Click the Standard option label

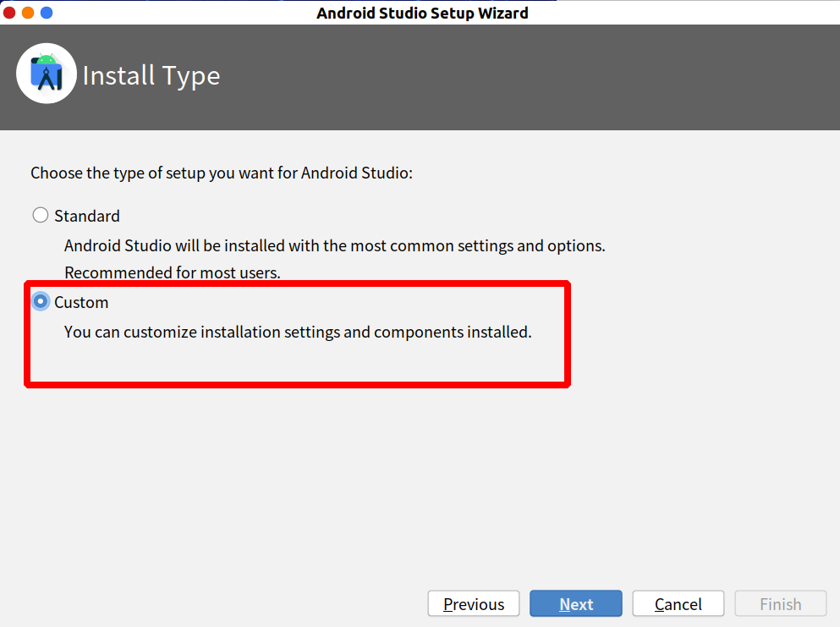[87, 216]
